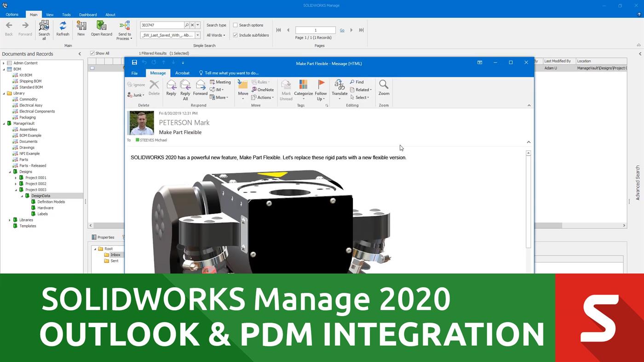This screenshot has width=644, height=362.
Task: Toggle the Include subfolders checkbox
Action: pyautogui.click(x=235, y=34)
